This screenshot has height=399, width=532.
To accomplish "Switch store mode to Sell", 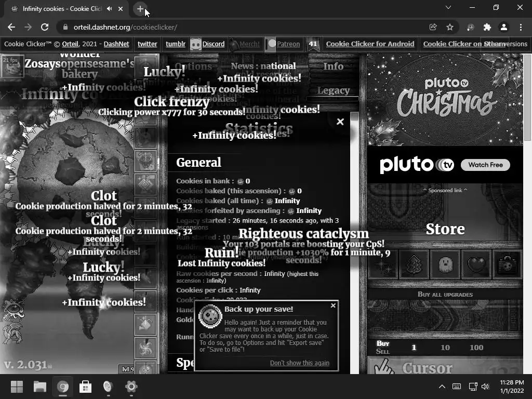I will click(383, 352).
